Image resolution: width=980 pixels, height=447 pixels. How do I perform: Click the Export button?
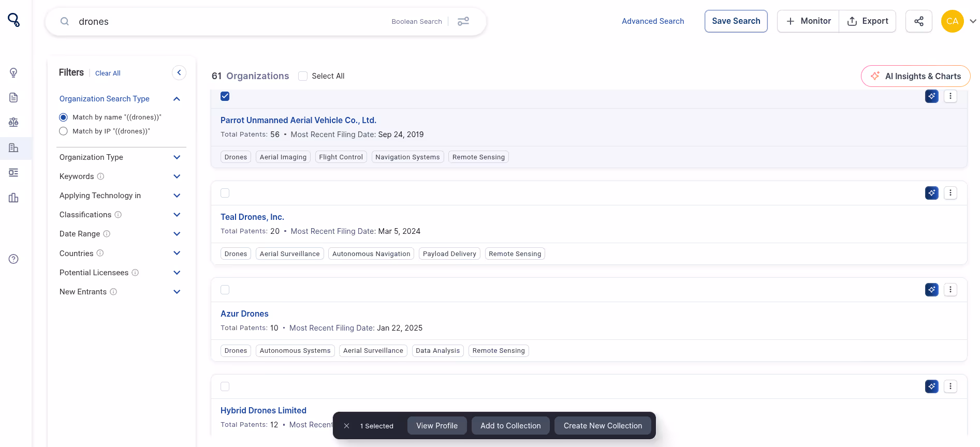[868, 21]
